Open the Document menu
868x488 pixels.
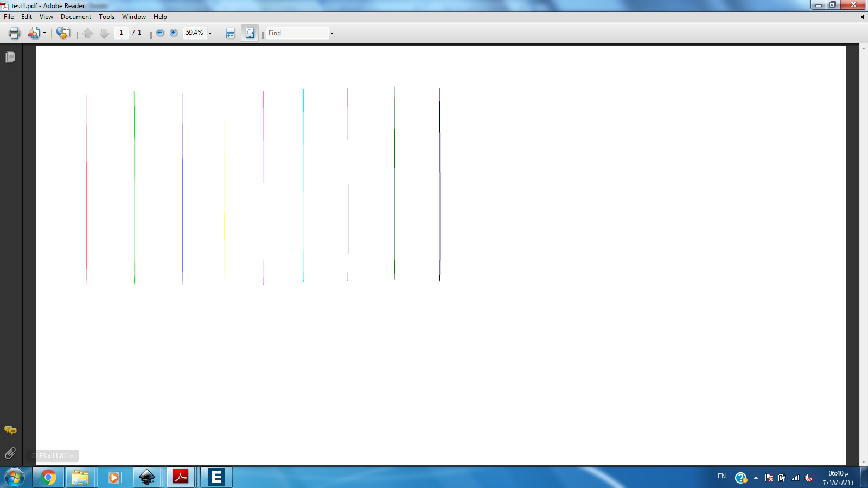(76, 17)
